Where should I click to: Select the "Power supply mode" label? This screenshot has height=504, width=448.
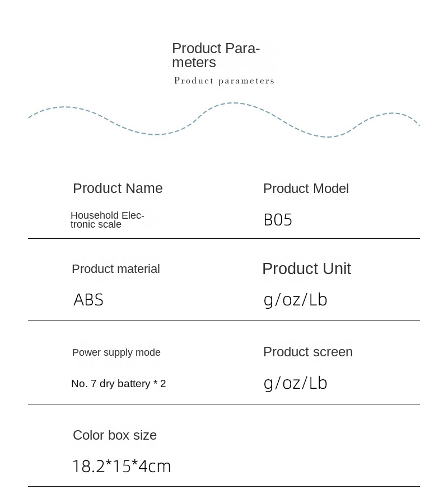coord(116,352)
